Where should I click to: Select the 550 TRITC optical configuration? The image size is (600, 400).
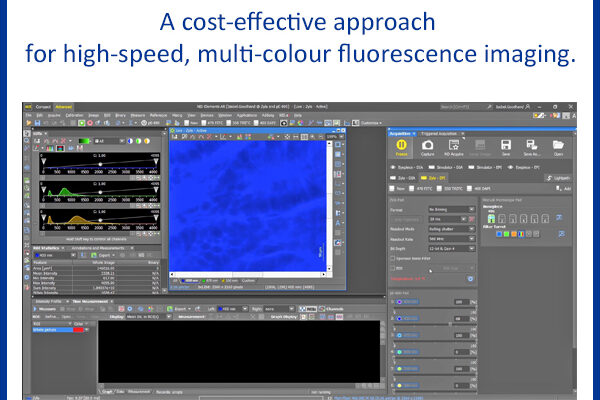pos(450,188)
